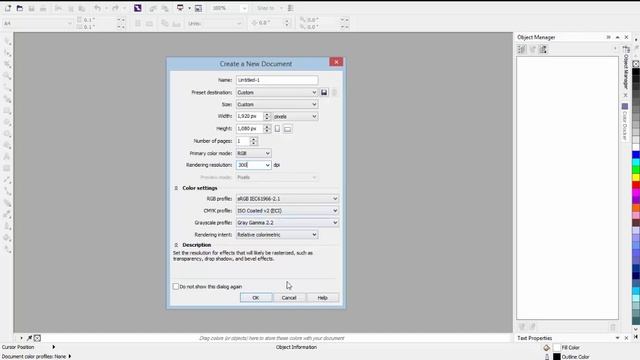Screen dimensions: 640x360
Task: Click the New document toolbar icon
Action: click(8, 8)
